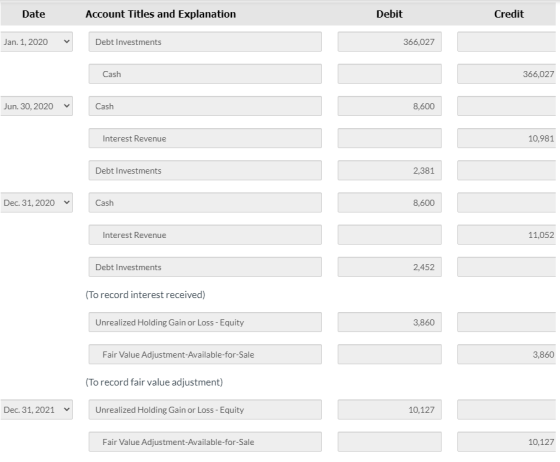Select the debit field showing 3,860

pyautogui.click(x=390, y=322)
